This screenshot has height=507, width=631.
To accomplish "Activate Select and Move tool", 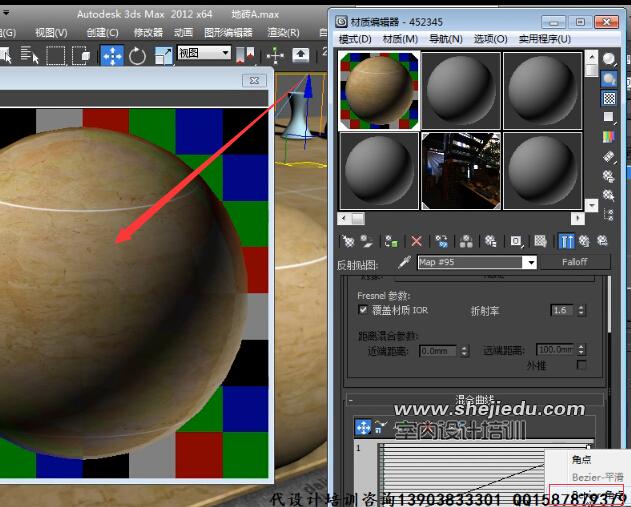I will (x=112, y=56).
